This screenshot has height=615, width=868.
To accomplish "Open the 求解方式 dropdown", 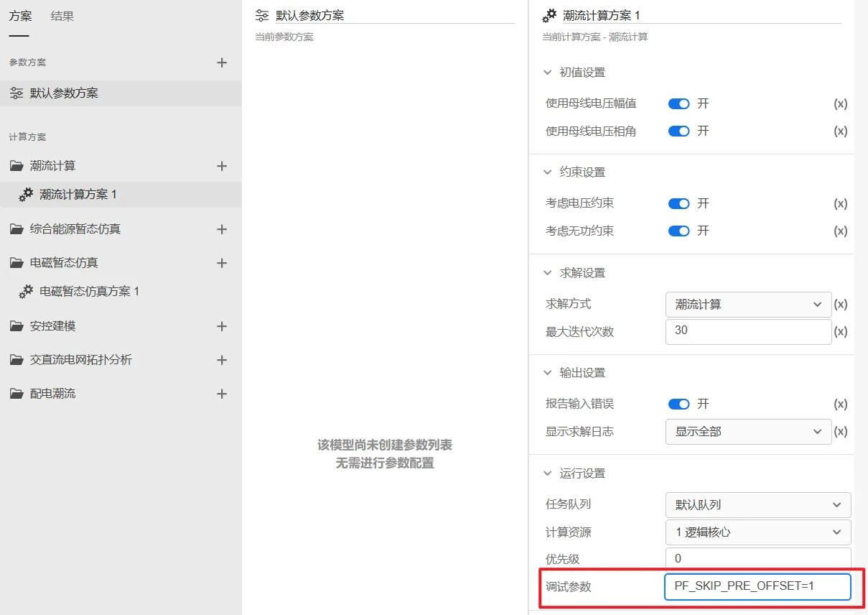I will (748, 304).
